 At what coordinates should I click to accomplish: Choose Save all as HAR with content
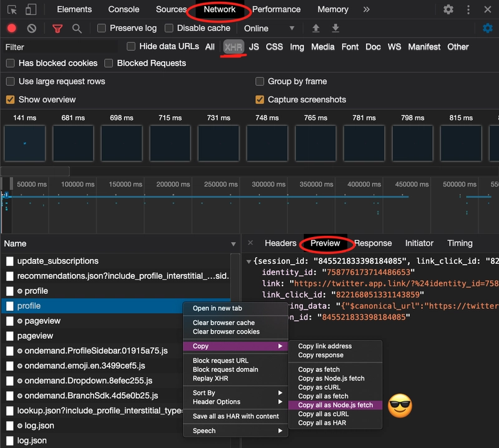236,416
